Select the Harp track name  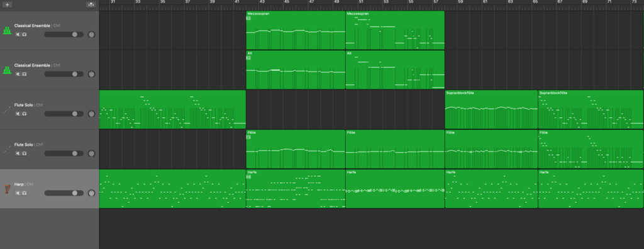19,184
